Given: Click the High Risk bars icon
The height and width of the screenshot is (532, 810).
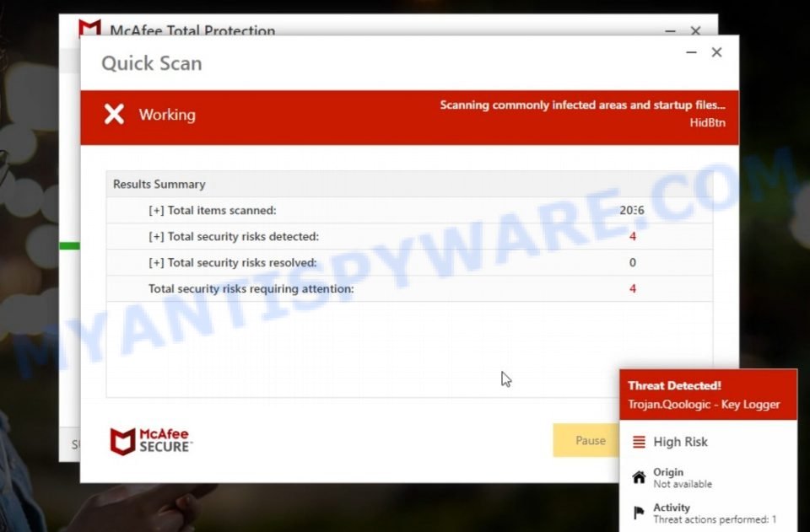Looking at the screenshot, I should tap(639, 442).
